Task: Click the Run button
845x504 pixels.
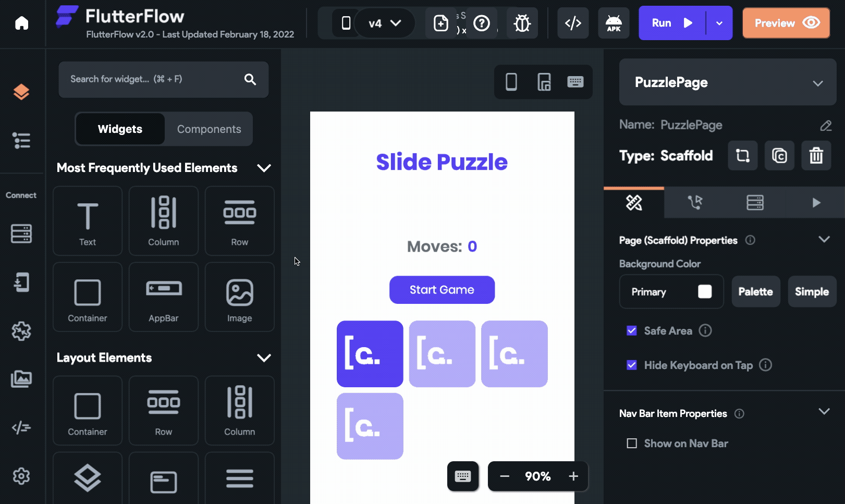Action: point(671,23)
